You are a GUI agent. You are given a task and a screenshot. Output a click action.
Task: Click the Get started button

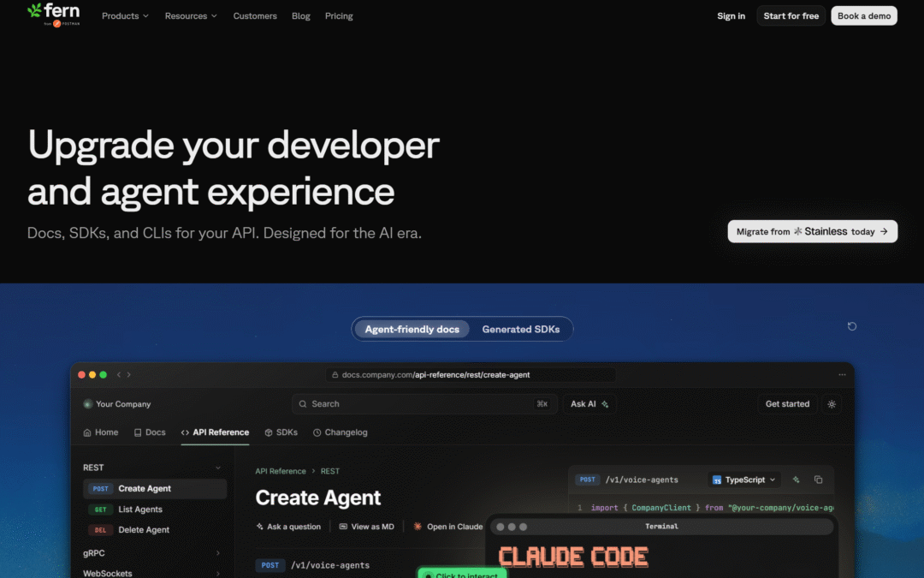tap(787, 404)
